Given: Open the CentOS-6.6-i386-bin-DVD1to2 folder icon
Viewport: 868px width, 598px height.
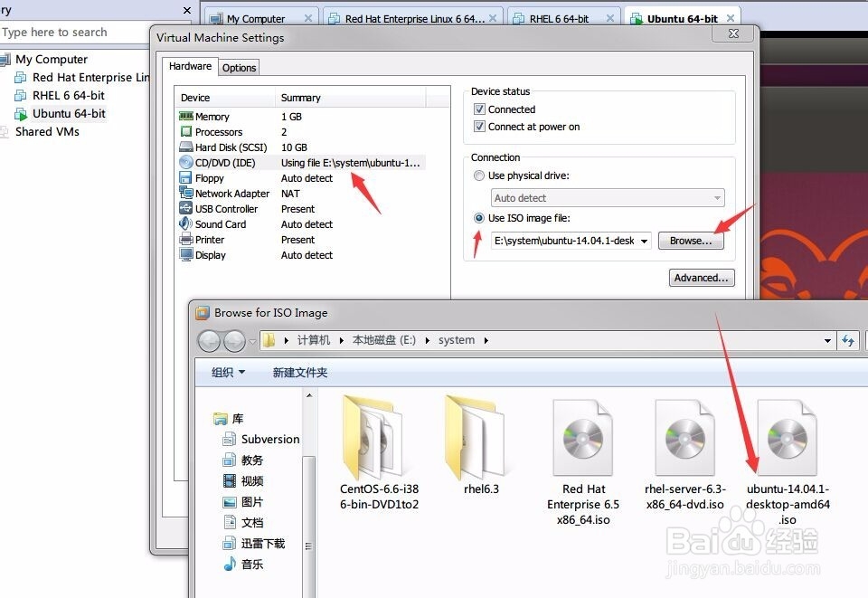Looking at the screenshot, I should click(x=373, y=438).
